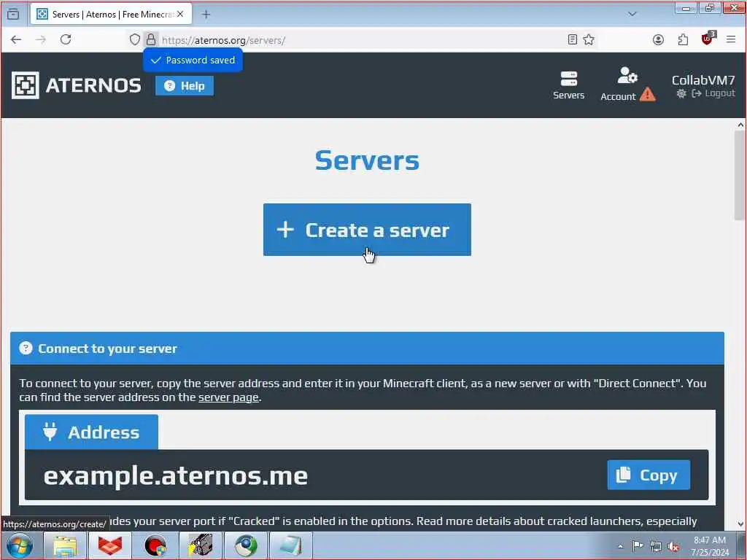Open the Help button

185,86
